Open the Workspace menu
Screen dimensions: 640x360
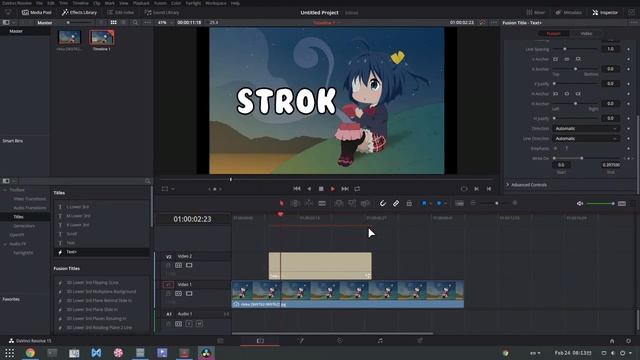click(x=216, y=3)
